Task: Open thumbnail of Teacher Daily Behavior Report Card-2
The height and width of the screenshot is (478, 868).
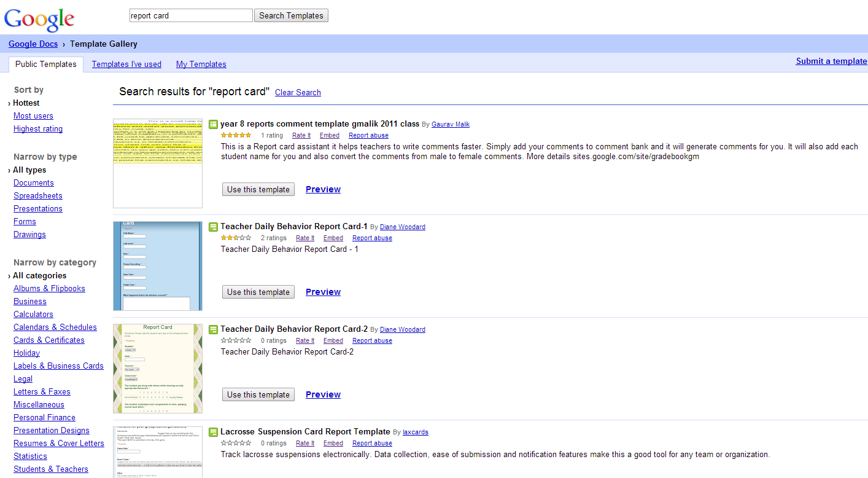Action: tap(158, 369)
